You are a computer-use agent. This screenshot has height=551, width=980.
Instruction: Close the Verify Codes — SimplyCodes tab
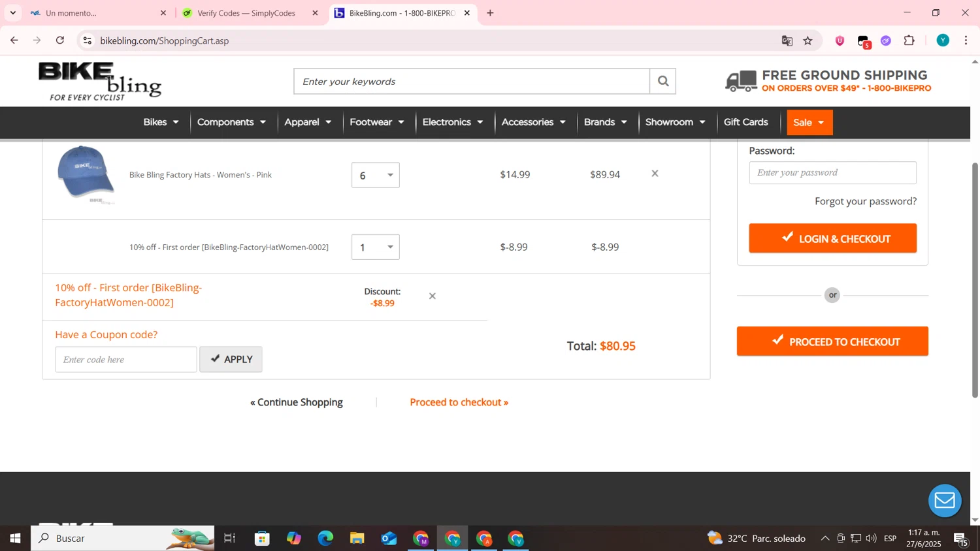[315, 13]
